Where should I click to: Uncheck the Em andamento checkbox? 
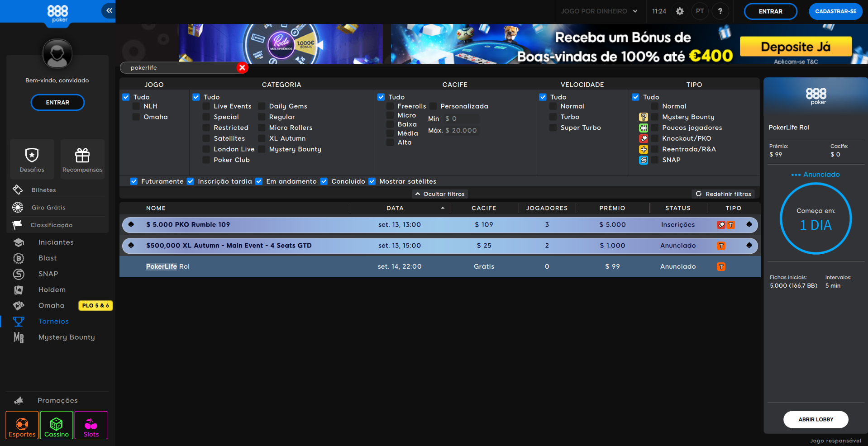(x=259, y=181)
